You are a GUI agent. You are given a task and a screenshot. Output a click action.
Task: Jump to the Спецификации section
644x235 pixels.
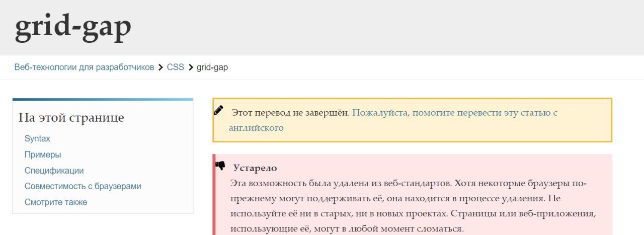click(x=54, y=171)
